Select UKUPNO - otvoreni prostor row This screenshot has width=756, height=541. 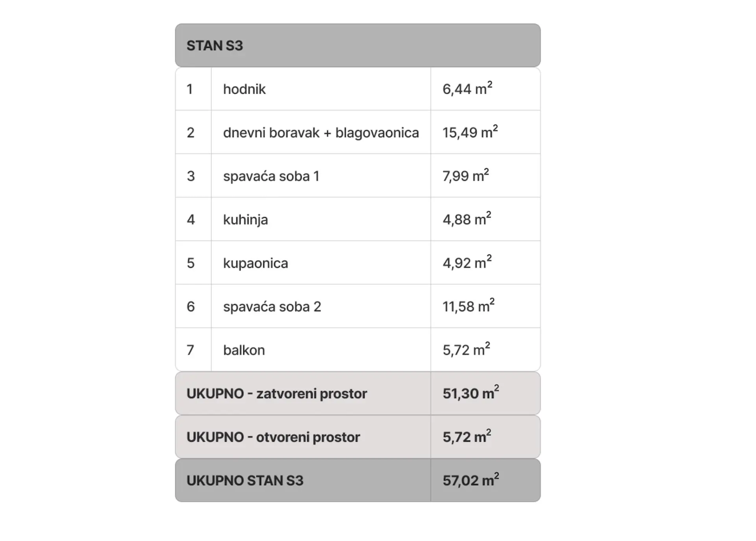coord(358,437)
